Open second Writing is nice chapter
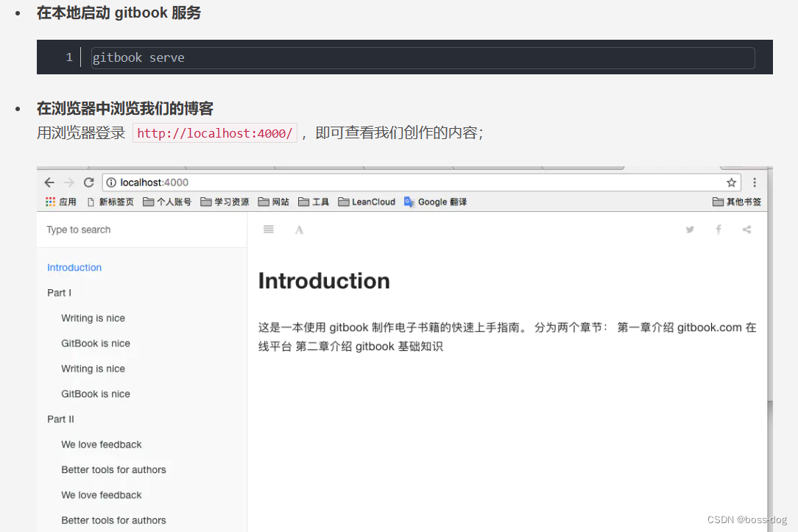Screen dimensions: 798x532 93,369
